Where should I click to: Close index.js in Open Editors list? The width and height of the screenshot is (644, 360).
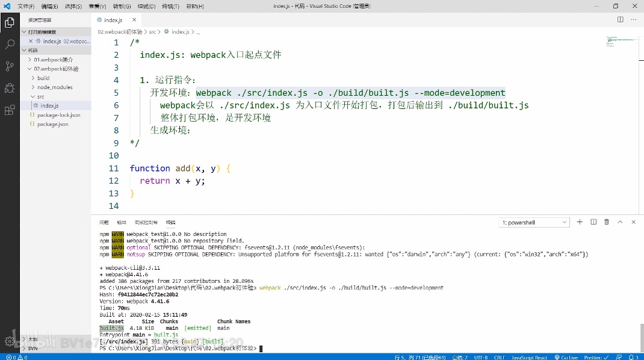(x=31, y=41)
